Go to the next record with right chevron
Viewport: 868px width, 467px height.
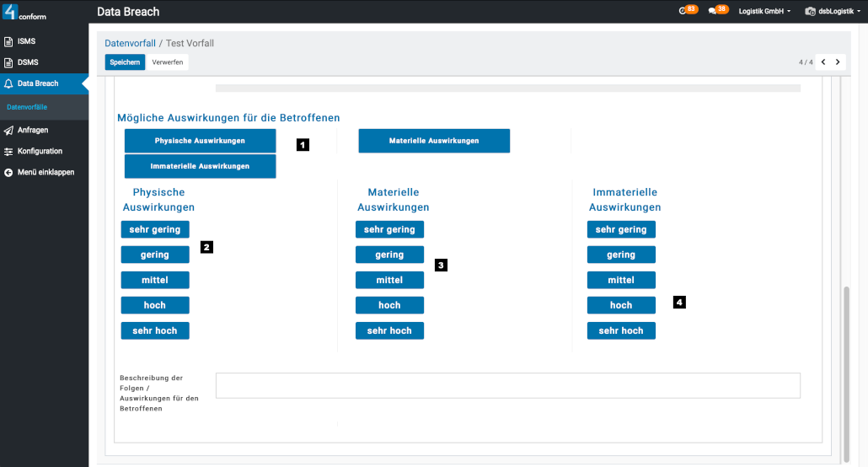point(838,62)
